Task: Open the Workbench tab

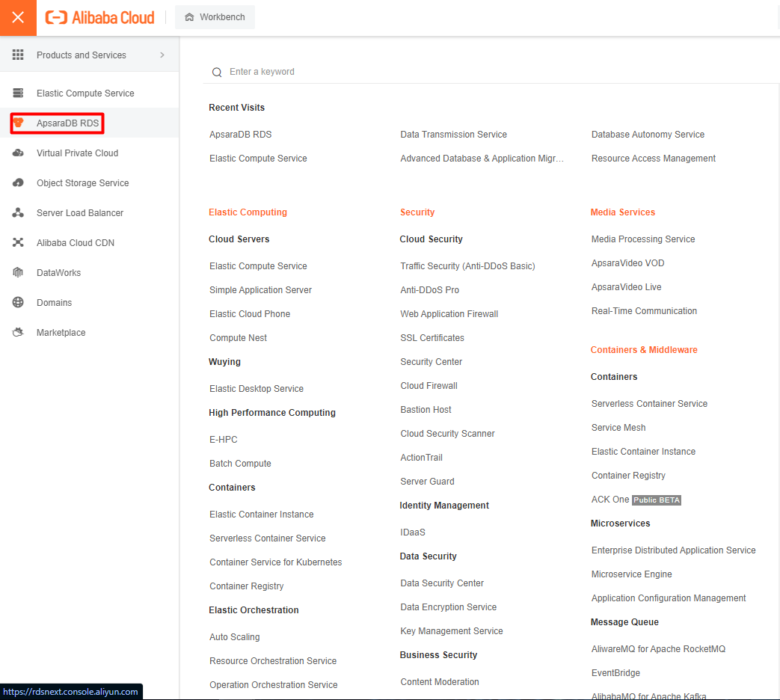Action: [x=215, y=17]
